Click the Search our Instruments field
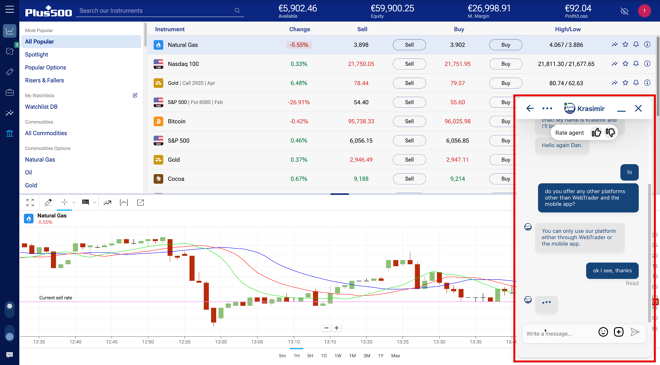 [160, 11]
